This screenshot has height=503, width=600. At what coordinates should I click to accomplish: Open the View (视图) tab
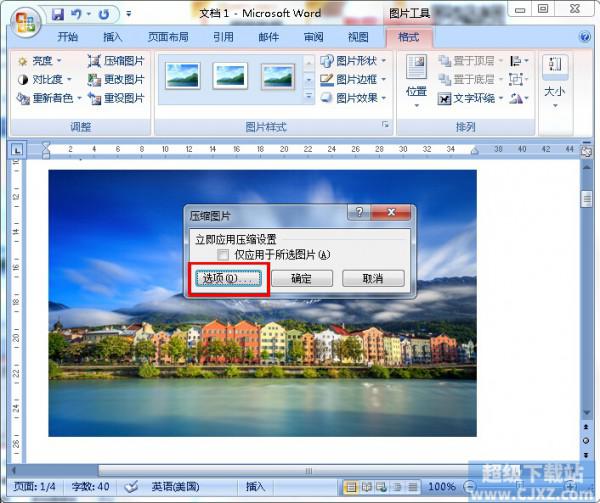click(358, 37)
